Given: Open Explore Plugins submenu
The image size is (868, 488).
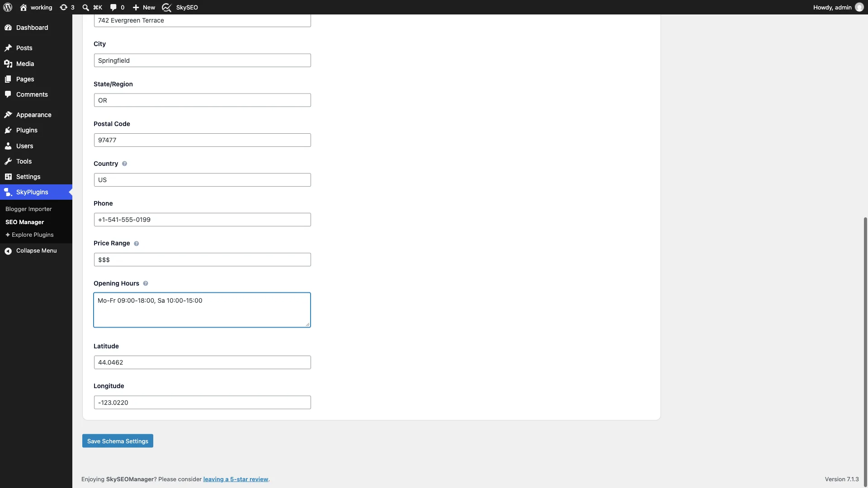Looking at the screenshot, I should point(29,235).
